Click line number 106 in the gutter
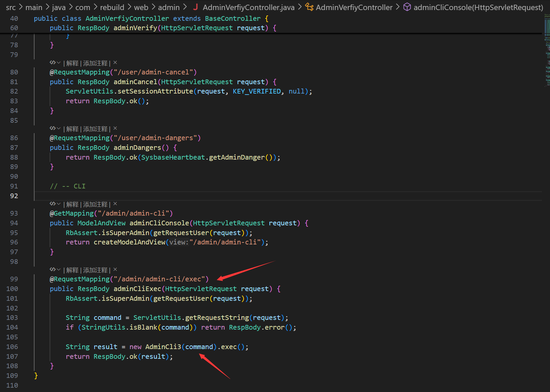 (12, 347)
